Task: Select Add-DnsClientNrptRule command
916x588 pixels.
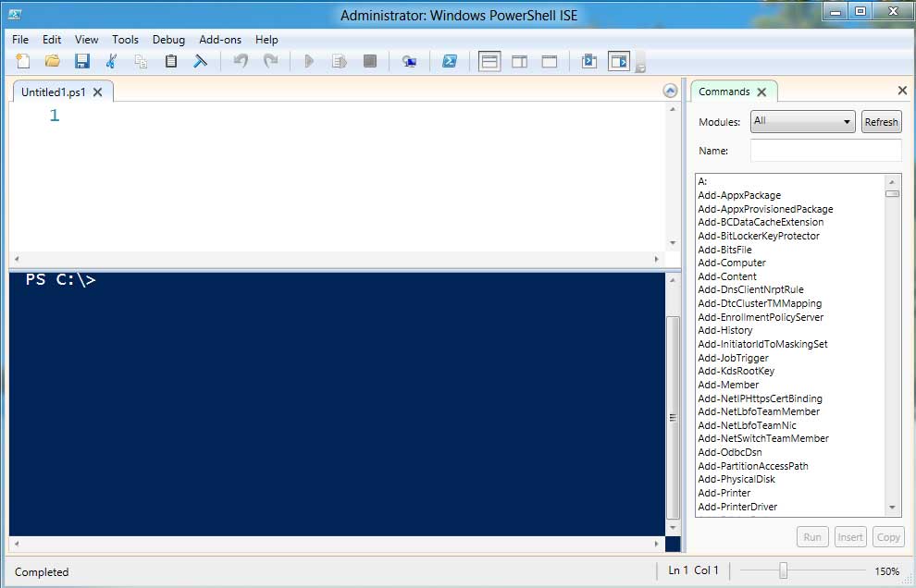Action: pos(750,289)
